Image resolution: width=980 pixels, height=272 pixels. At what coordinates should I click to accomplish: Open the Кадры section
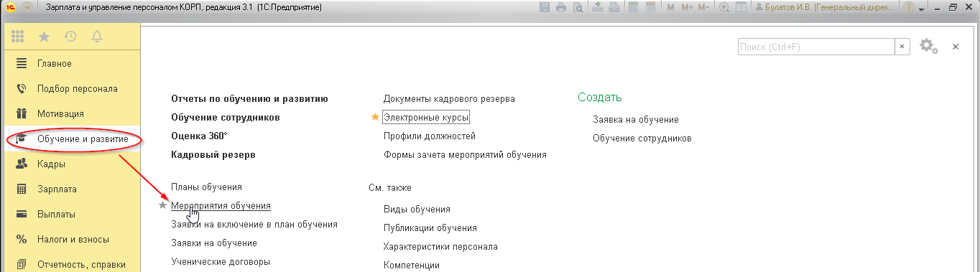tap(73, 164)
